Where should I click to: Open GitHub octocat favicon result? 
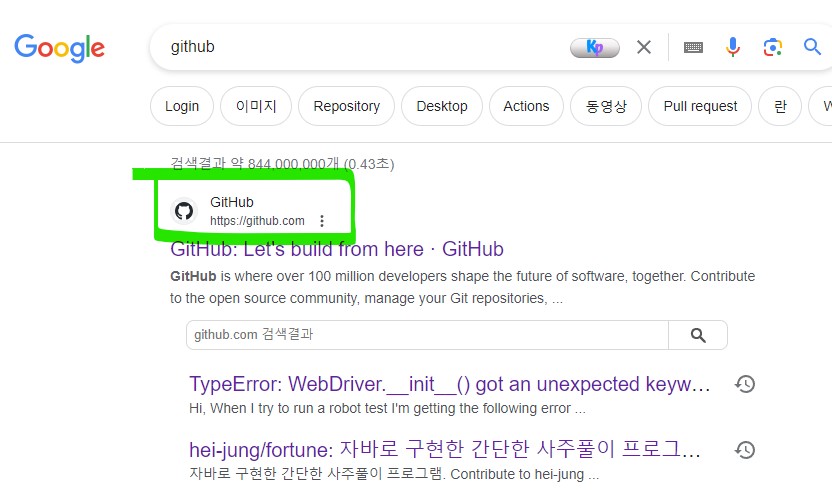pos(184,211)
